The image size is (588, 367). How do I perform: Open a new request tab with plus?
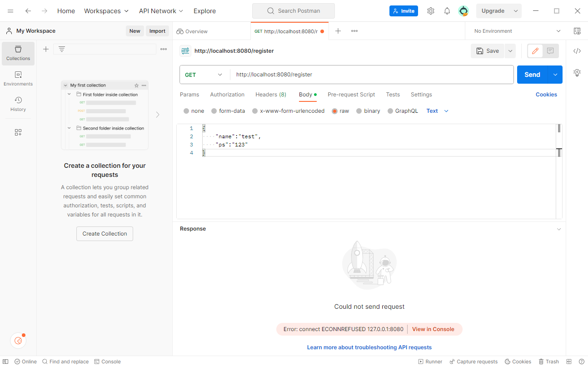coord(338,31)
